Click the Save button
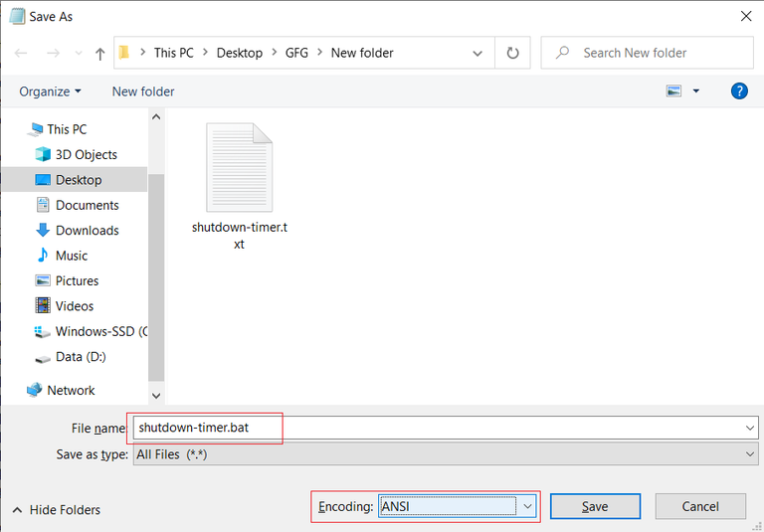 pos(595,507)
